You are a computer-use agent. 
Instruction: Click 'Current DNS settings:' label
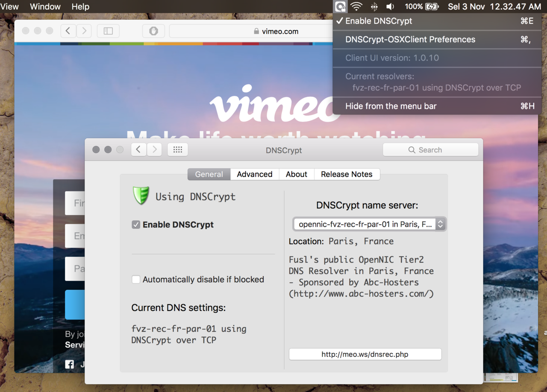click(178, 308)
